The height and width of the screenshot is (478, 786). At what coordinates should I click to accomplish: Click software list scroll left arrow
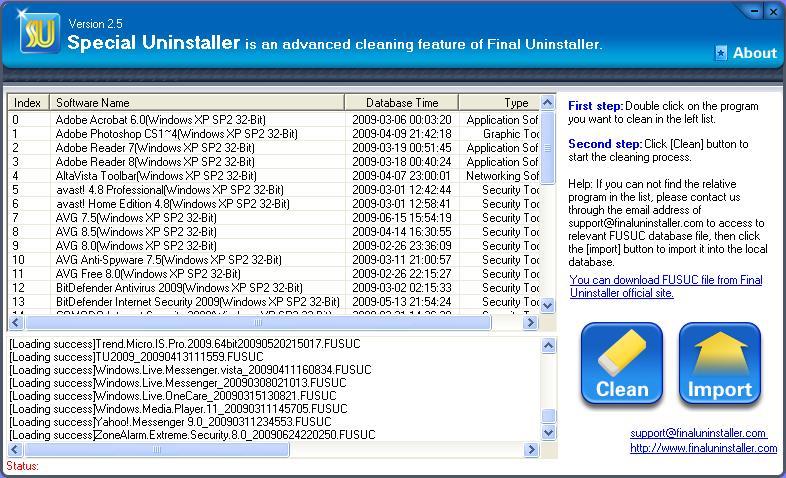[x=16, y=323]
